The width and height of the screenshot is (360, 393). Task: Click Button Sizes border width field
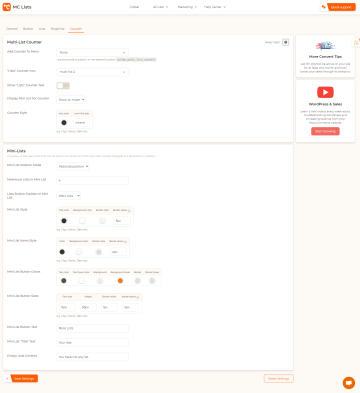click(x=109, y=307)
